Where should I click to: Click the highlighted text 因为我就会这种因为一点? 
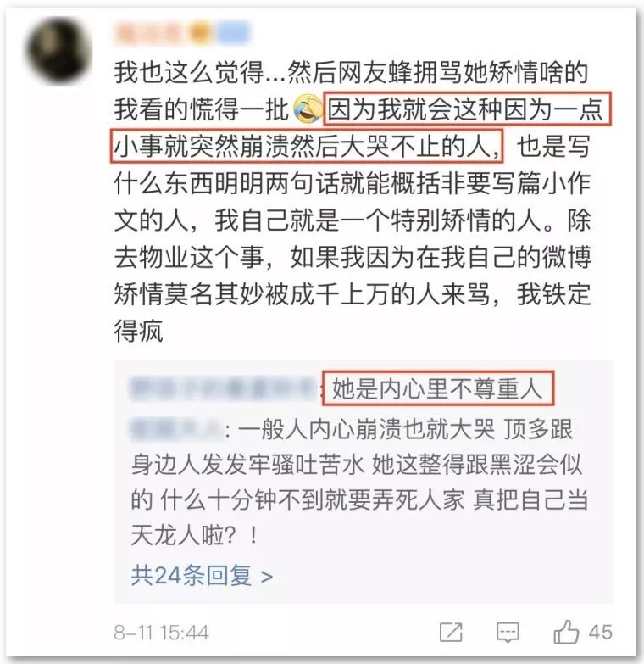click(x=467, y=109)
